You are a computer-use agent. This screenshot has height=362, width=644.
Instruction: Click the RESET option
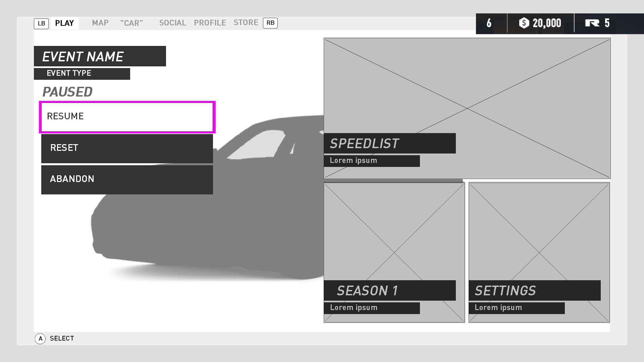(x=127, y=148)
